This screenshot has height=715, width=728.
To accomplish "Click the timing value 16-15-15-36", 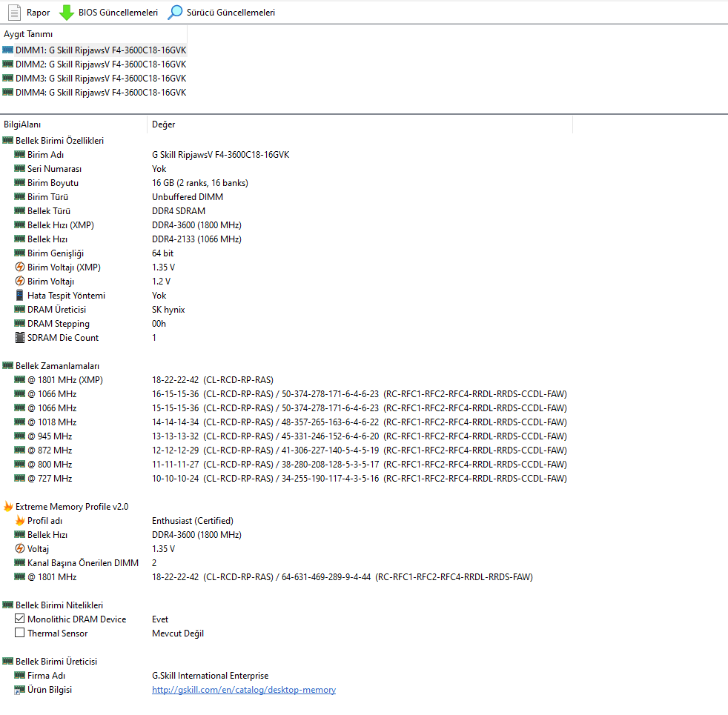I will tap(176, 394).
